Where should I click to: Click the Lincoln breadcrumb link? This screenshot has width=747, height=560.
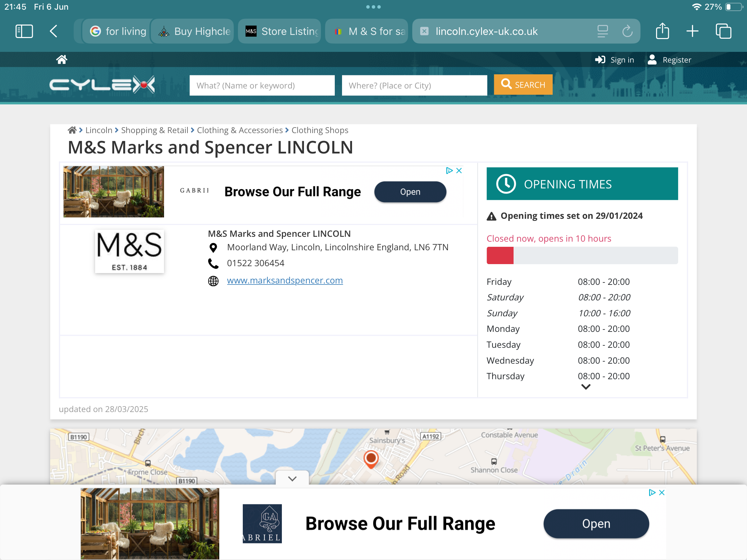point(99,130)
